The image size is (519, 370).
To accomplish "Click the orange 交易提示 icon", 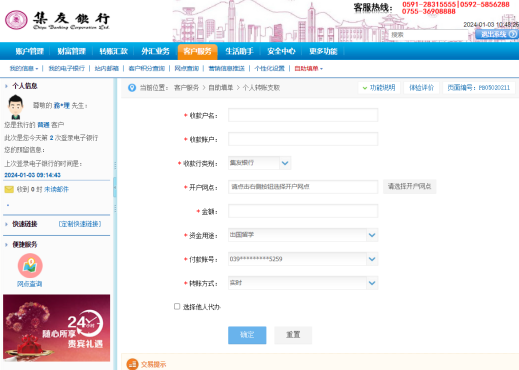I will coord(132,364).
